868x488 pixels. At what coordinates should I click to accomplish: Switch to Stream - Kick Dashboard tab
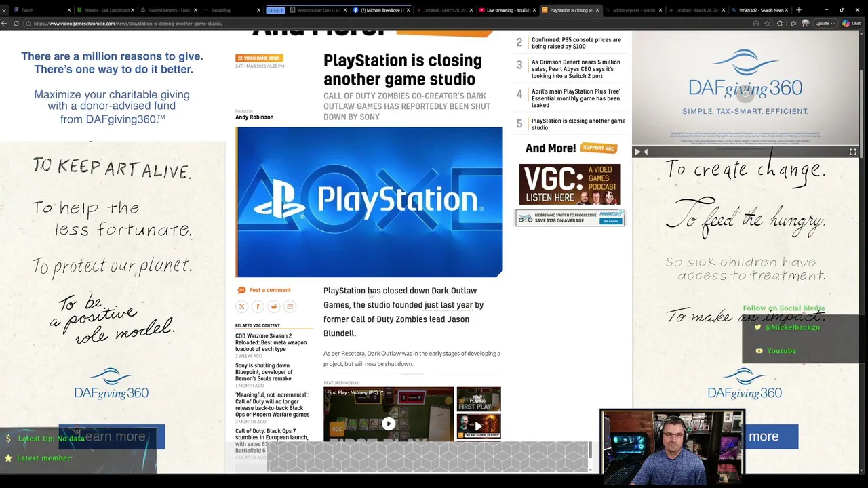point(105,10)
